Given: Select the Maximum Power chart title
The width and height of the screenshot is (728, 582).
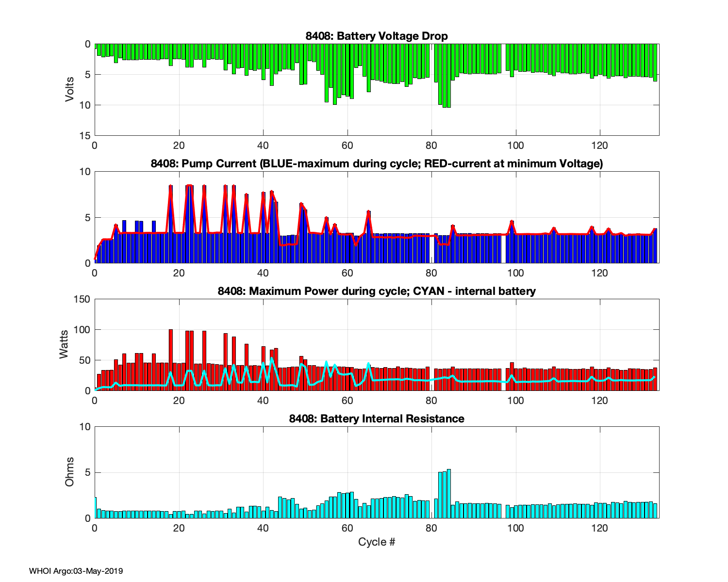Looking at the screenshot, I should pyautogui.click(x=377, y=291).
